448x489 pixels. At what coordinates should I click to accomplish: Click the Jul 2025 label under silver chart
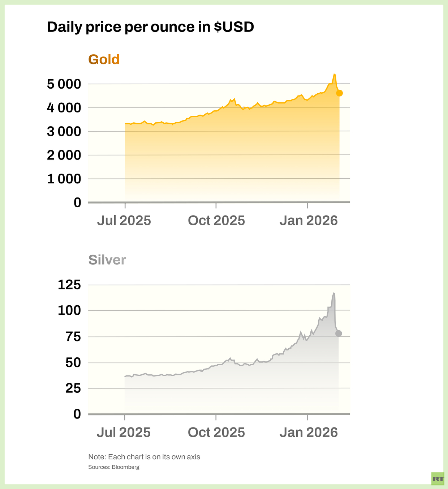pos(124,433)
